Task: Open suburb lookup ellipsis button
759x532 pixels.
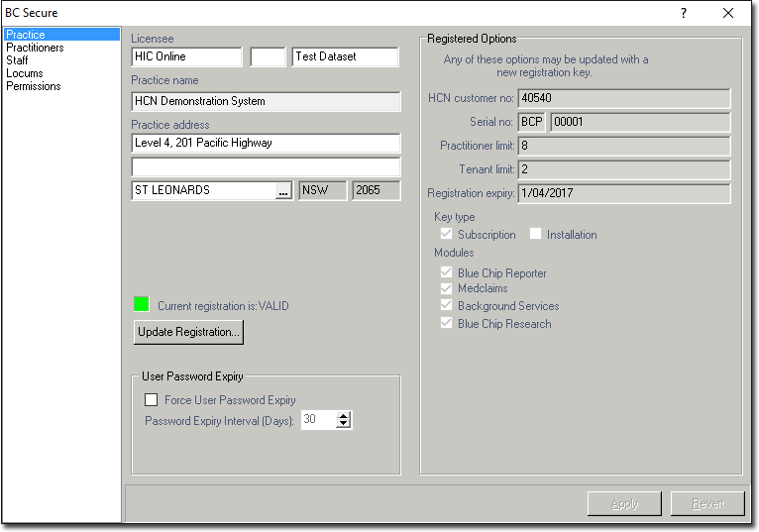Action: pos(283,191)
